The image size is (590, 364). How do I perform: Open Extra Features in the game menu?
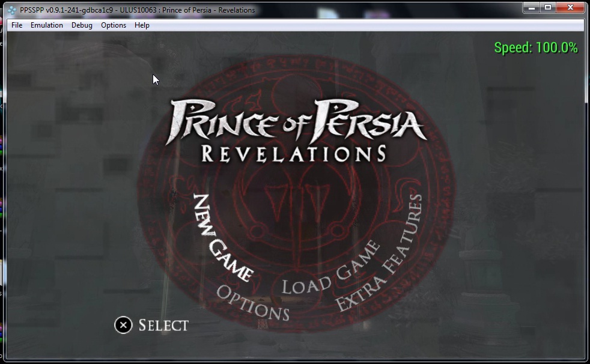tap(380, 253)
